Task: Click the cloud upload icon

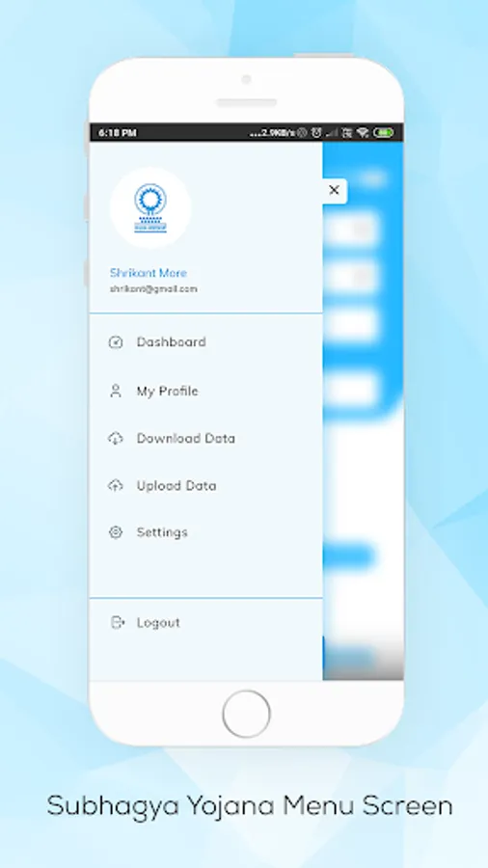Action: (115, 485)
